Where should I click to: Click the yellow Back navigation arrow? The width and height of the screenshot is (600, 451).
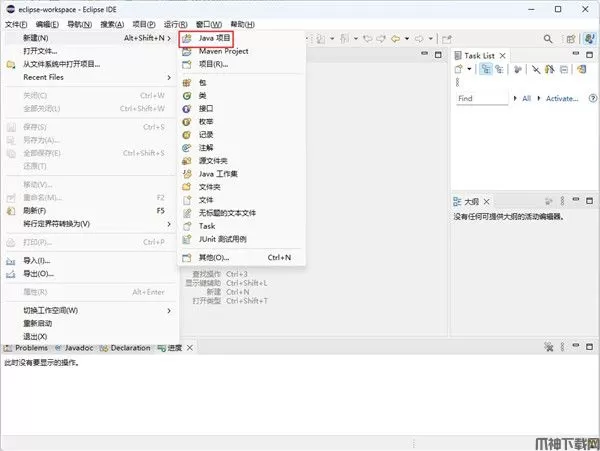click(396, 39)
